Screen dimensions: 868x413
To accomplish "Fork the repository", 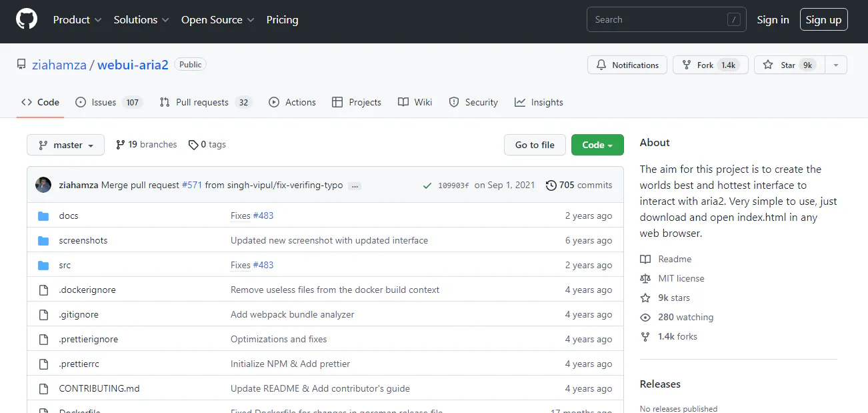I will (x=710, y=65).
